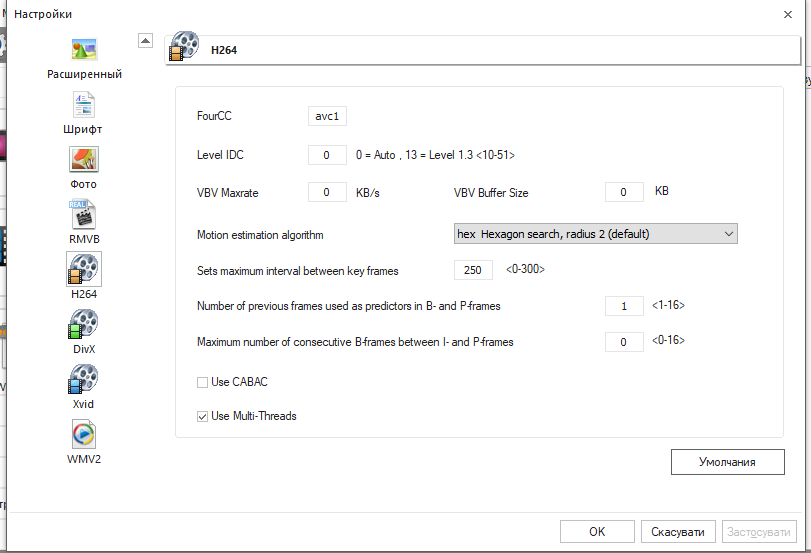Click the "<0-300>" range hint text

(x=525, y=269)
